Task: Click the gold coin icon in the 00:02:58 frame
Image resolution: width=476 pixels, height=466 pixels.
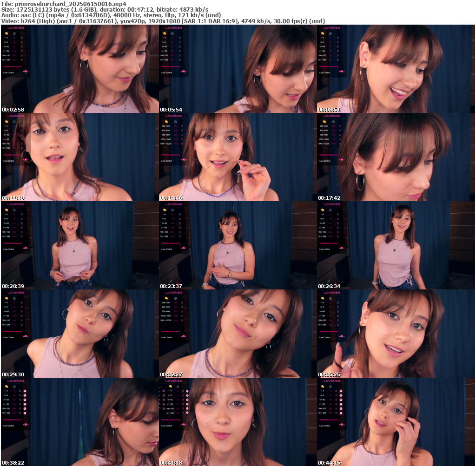Action: point(7,33)
